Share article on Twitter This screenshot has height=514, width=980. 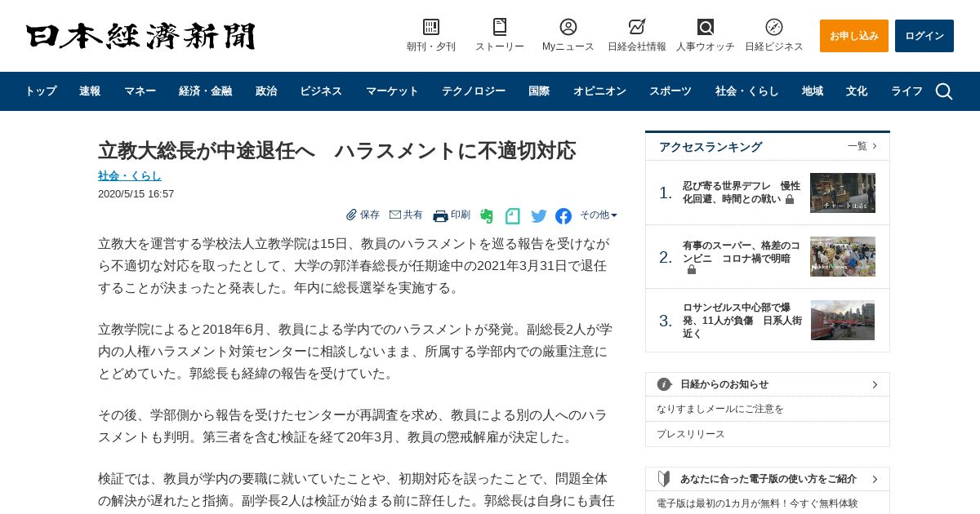[x=539, y=216]
